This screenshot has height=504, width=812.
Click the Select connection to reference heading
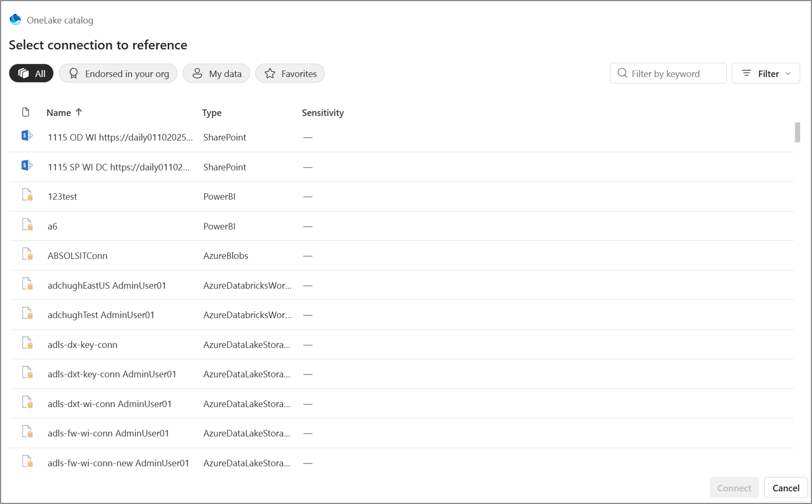(x=98, y=45)
